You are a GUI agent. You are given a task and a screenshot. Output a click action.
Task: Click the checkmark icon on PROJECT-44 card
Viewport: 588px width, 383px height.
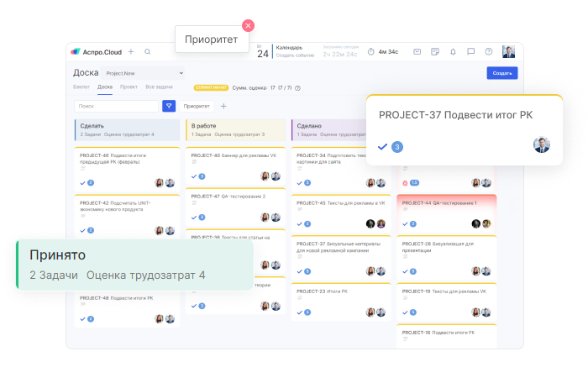tap(405, 224)
